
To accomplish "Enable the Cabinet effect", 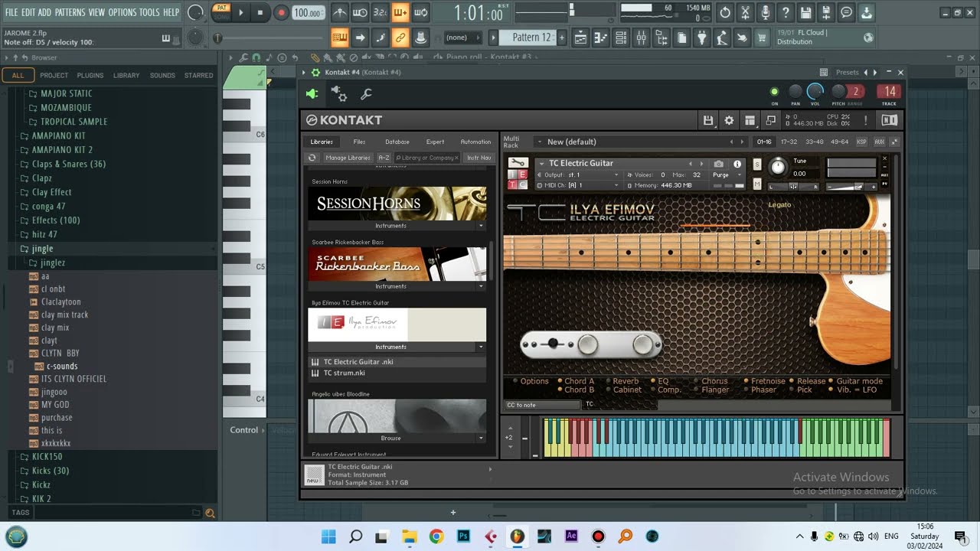I will 609,390.
